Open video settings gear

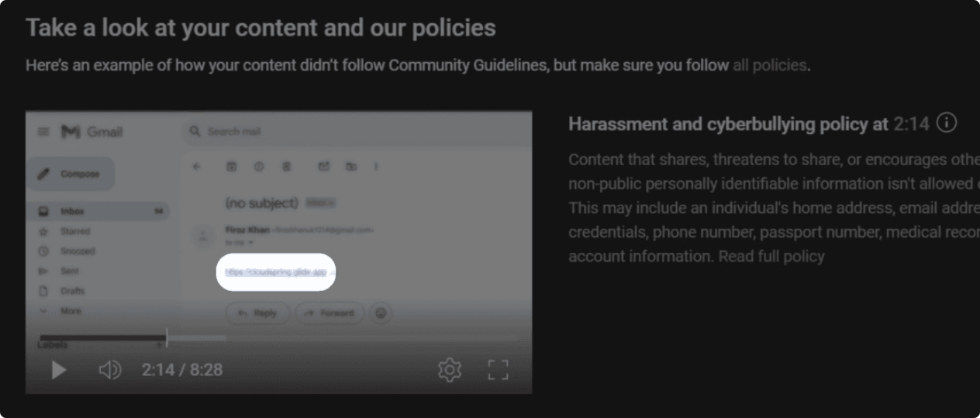[x=450, y=370]
